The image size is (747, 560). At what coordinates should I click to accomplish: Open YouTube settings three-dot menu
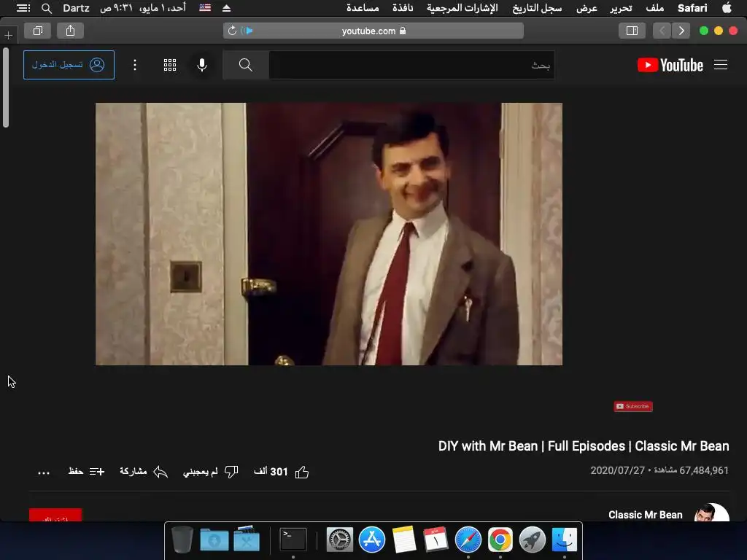click(x=135, y=65)
